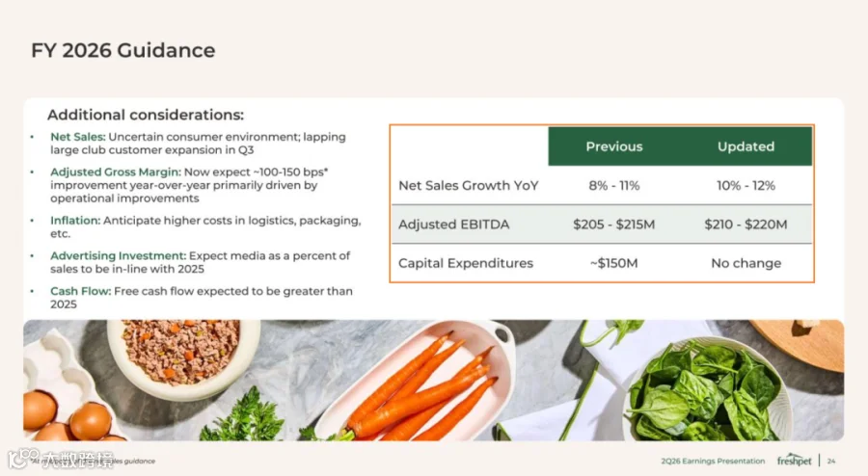Screen dimensions: 868x476
Task: Select the FY 2026 Guidance title
Action: [x=122, y=50]
